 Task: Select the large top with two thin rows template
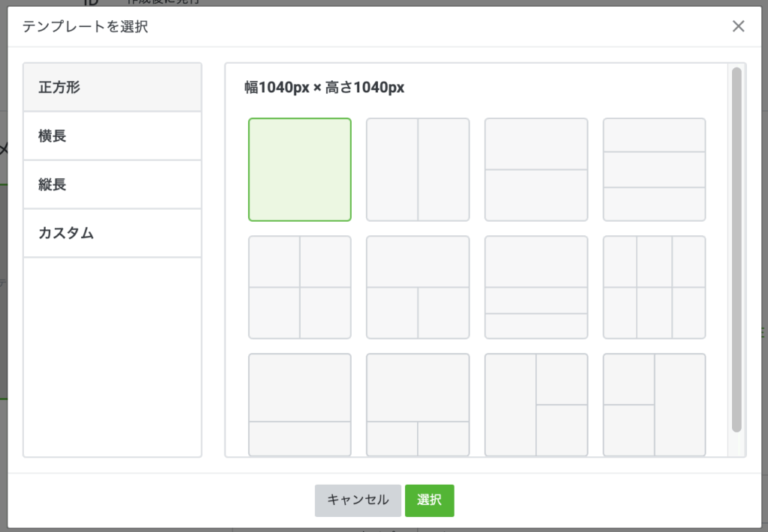(x=535, y=287)
